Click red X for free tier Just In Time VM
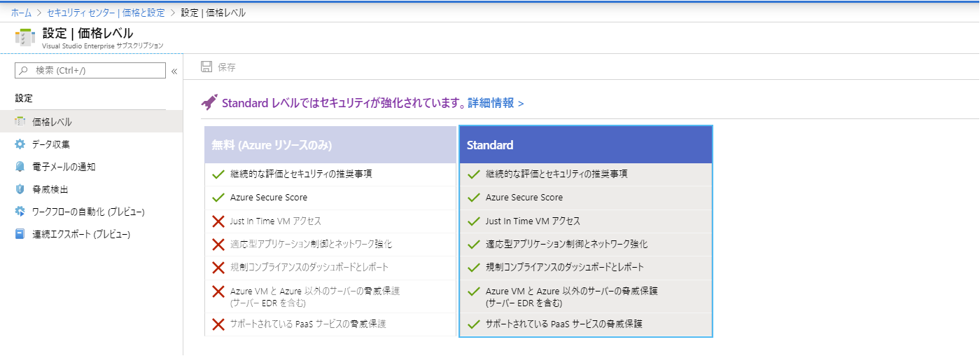 [x=218, y=221]
